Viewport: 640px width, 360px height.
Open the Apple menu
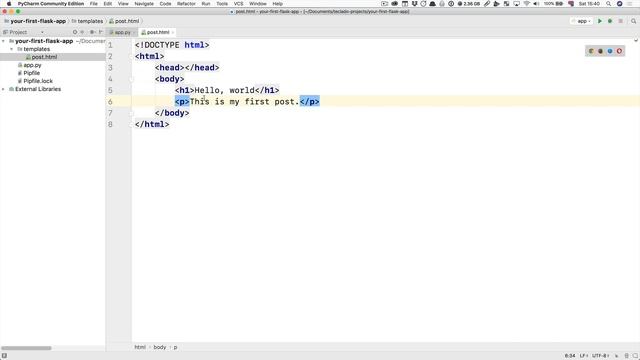[9, 4]
